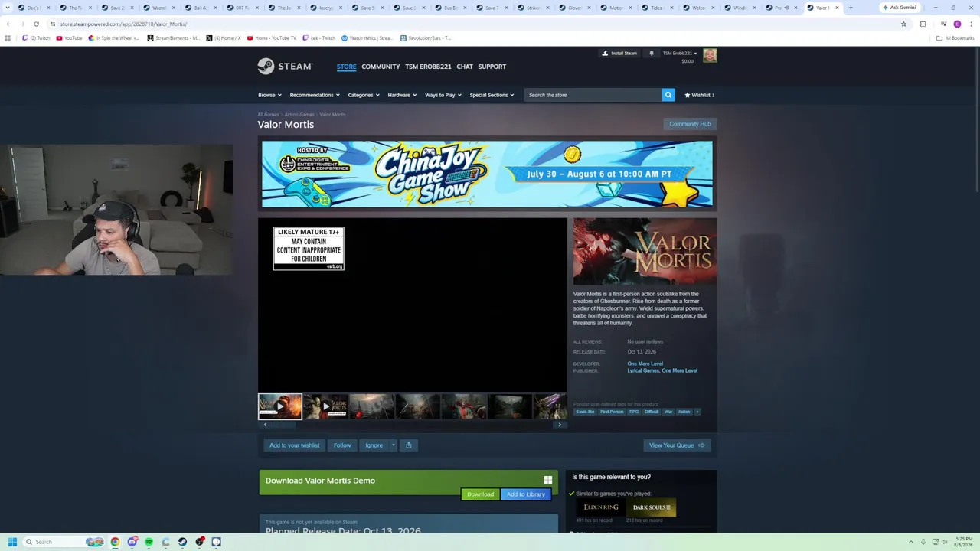The height and width of the screenshot is (551, 980).
Task: Click the Install Steam button
Action: 619,54
